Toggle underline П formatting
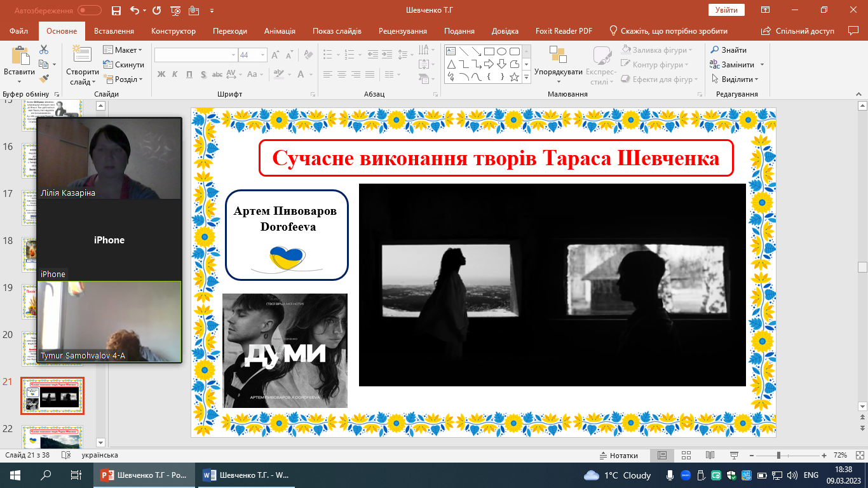 pyautogui.click(x=189, y=74)
